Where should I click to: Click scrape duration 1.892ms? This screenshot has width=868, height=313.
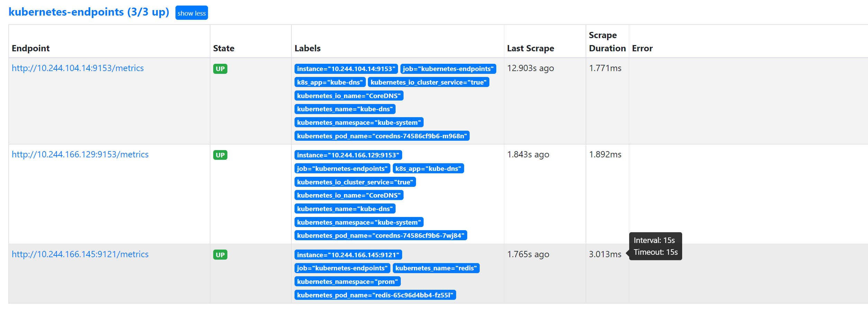click(605, 154)
